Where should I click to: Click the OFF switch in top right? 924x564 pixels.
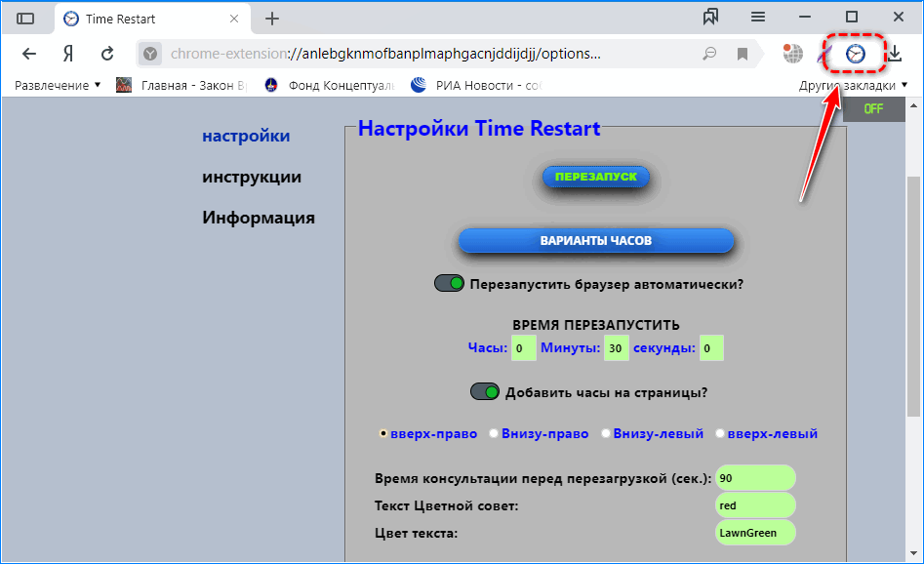(872, 110)
